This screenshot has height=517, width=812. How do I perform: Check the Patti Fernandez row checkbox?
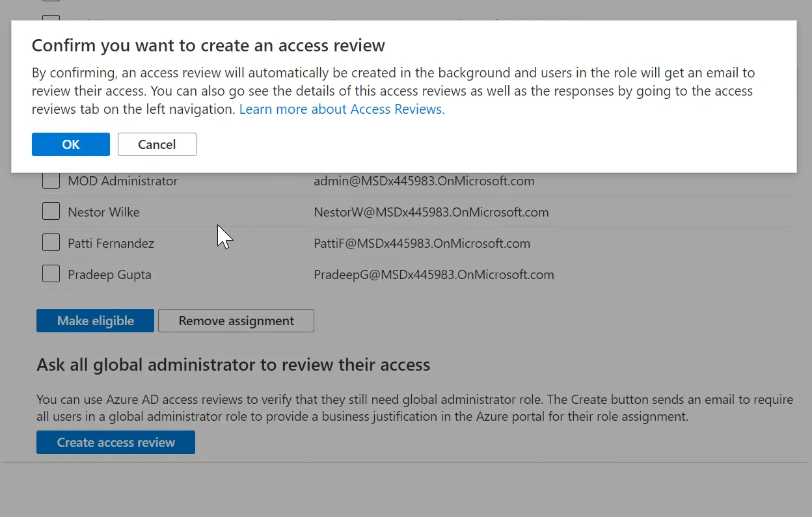pyautogui.click(x=51, y=243)
